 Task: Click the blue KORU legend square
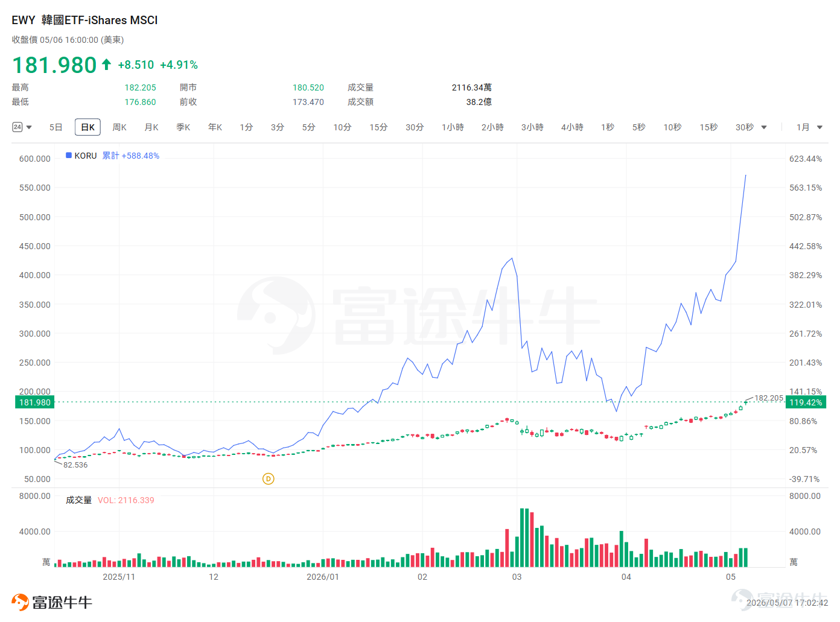coord(69,155)
